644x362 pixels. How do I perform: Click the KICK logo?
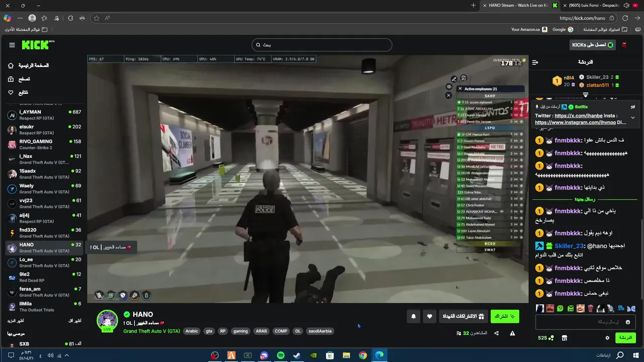click(38, 45)
